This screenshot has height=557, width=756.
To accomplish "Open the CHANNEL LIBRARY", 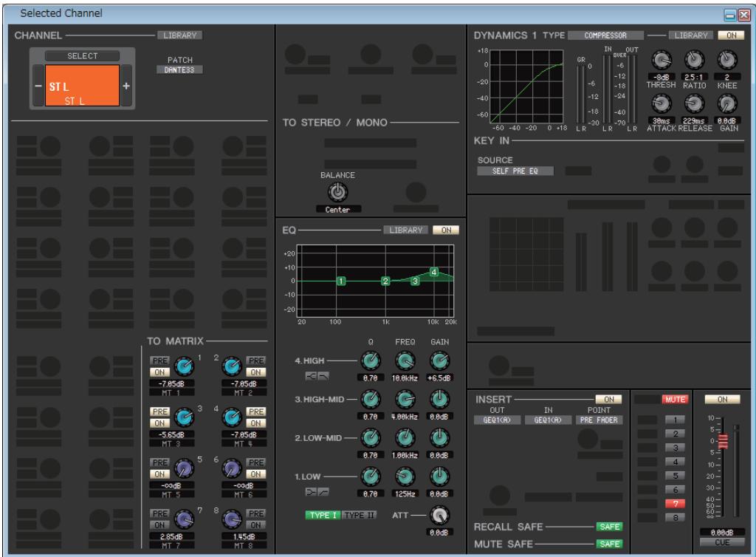I will [x=180, y=35].
